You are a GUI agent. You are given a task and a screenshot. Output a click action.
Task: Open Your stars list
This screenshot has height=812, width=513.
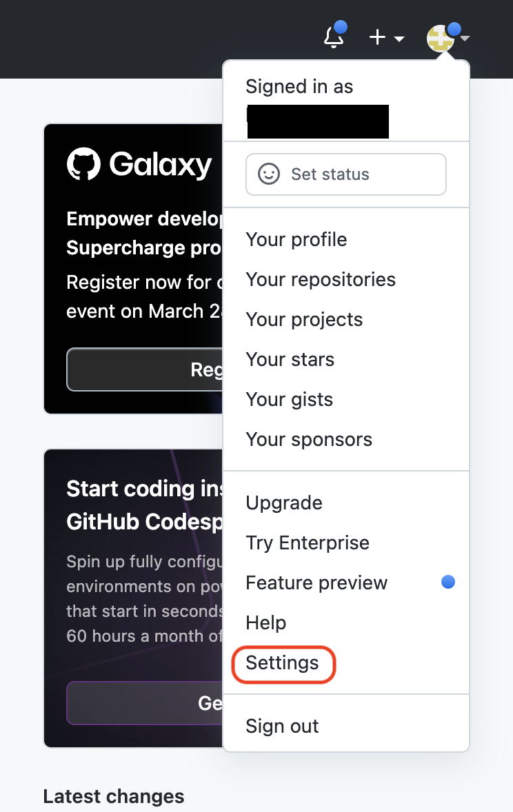[x=290, y=359]
